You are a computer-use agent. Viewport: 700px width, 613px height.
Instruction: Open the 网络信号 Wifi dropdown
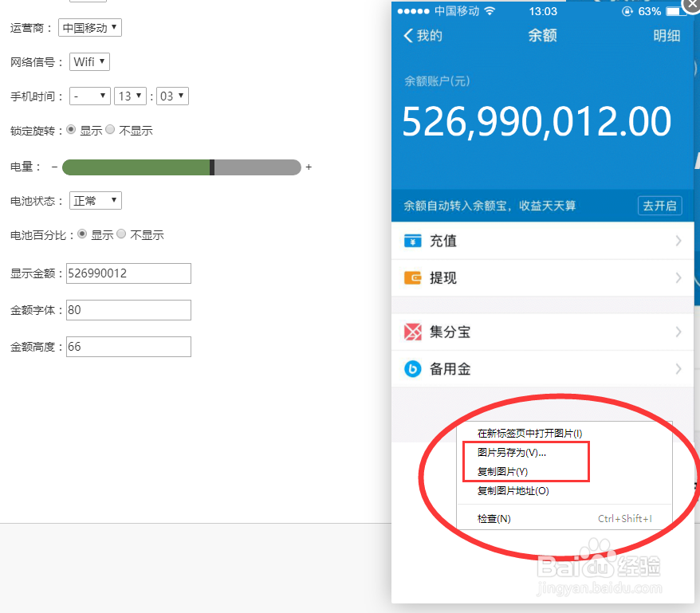click(x=89, y=61)
